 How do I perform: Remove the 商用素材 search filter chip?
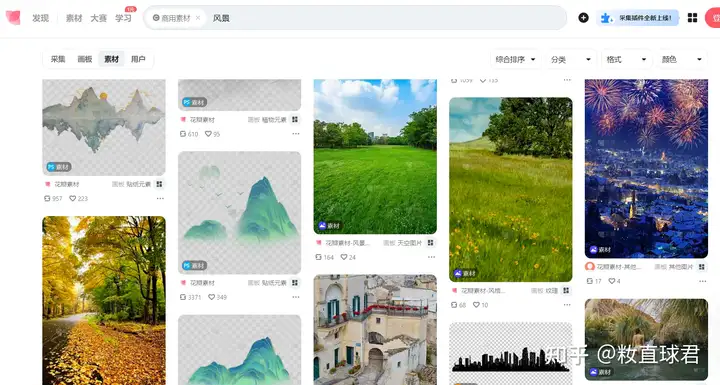tap(198, 18)
